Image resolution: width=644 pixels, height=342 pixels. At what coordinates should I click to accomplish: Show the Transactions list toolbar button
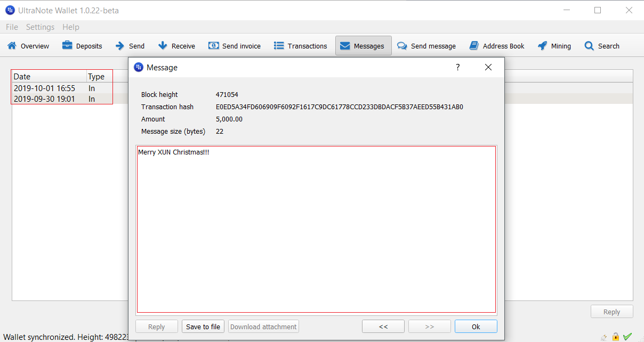tap(301, 46)
